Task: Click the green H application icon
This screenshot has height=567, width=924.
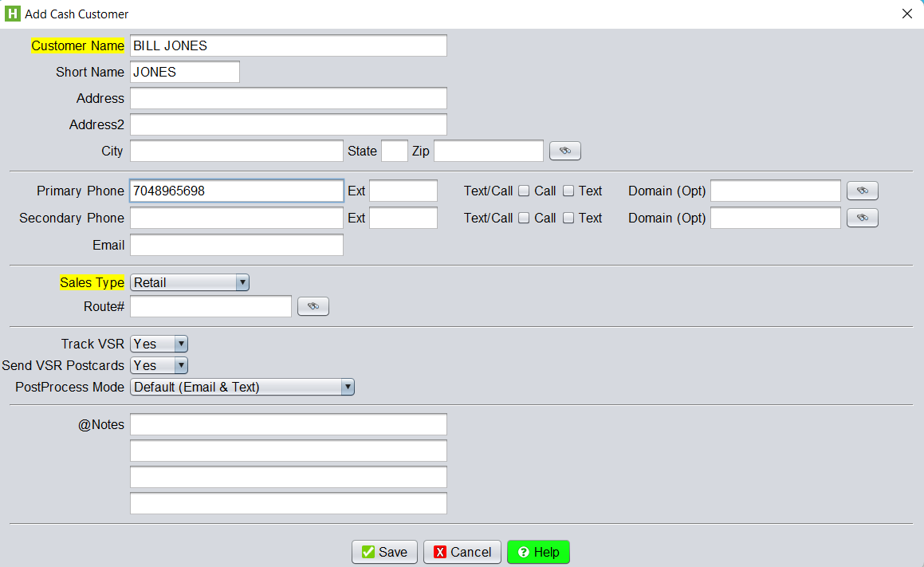Action: [12, 14]
